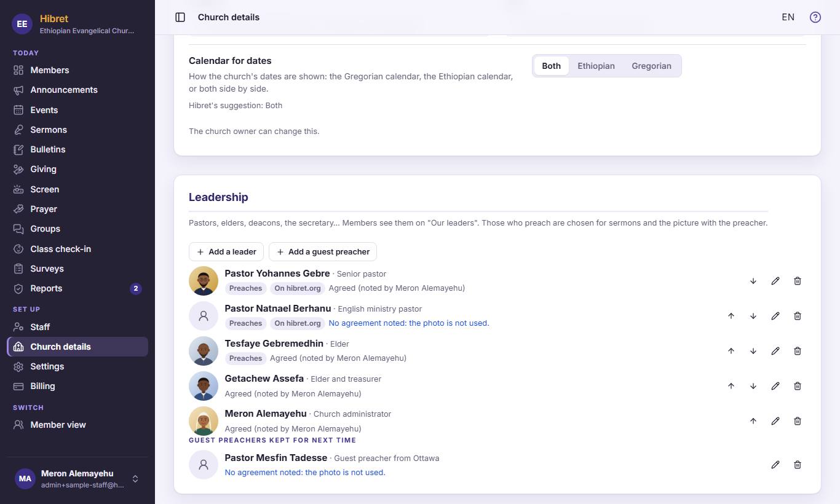This screenshot has height=504, width=840.
Task: Click Add a leader button
Action: [226, 251]
